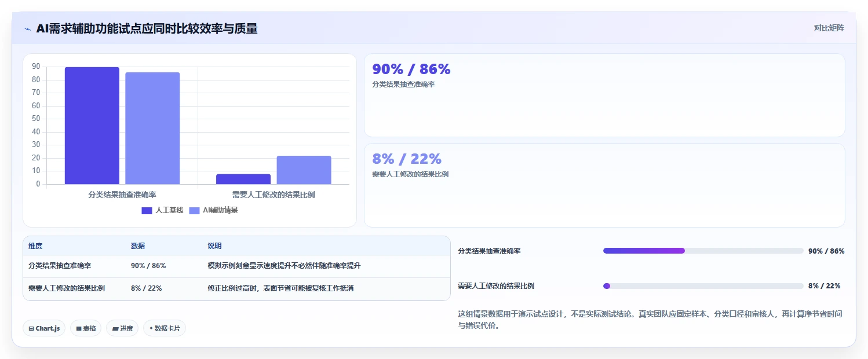Click the 8% / 22% table cell
The height and width of the screenshot is (359, 868).
pyautogui.click(x=146, y=288)
